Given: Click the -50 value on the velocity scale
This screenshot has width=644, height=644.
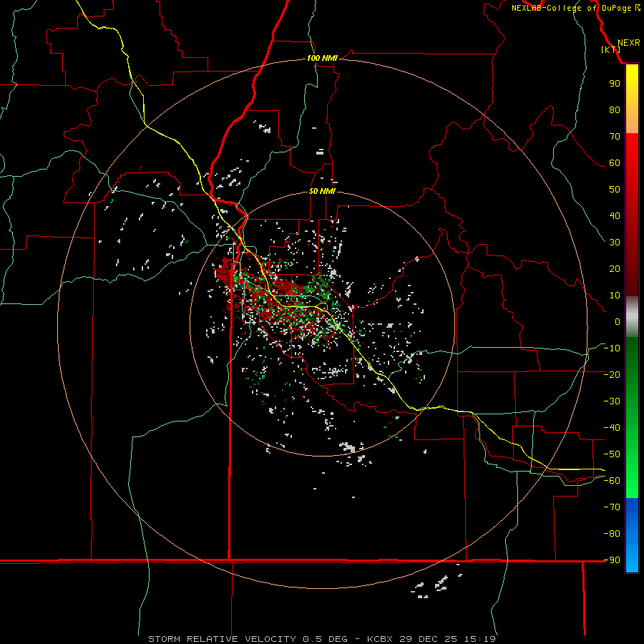Looking at the screenshot, I should (x=612, y=454).
